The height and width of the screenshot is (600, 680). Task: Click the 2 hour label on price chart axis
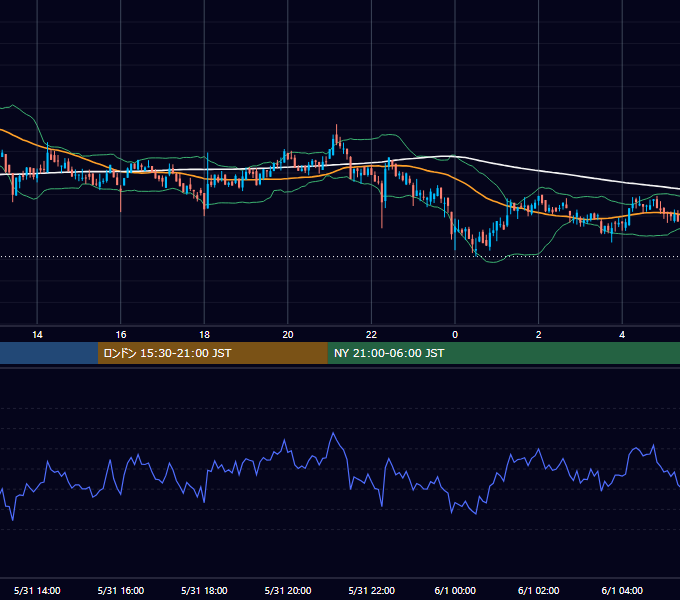(539, 335)
